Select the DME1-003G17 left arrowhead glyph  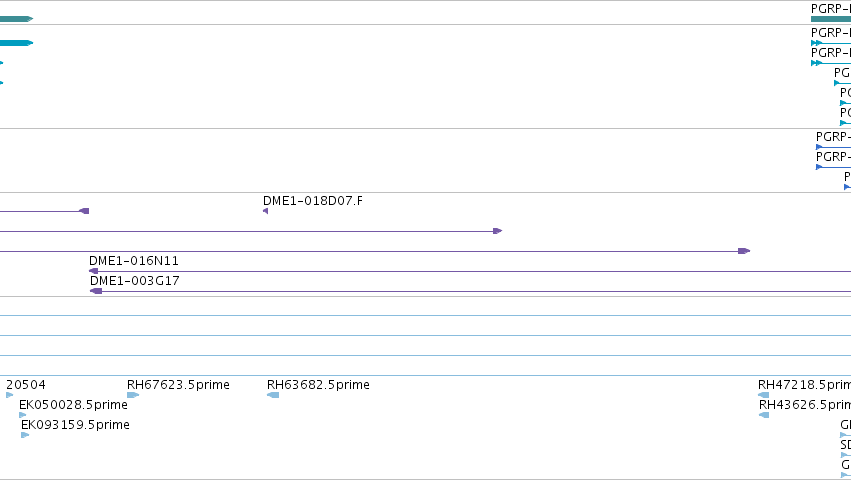pyautogui.click(x=96, y=292)
